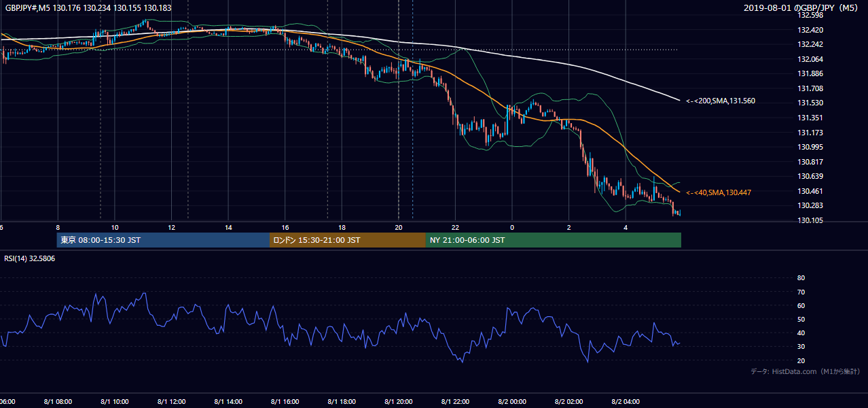The height and width of the screenshot is (408, 868).
Task: Click price axis label 131.708
Action: click(x=810, y=88)
